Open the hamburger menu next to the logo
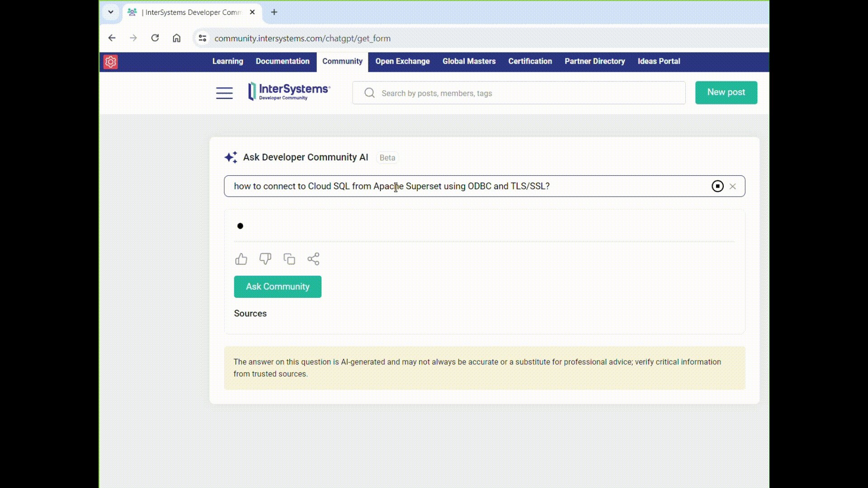 click(224, 93)
